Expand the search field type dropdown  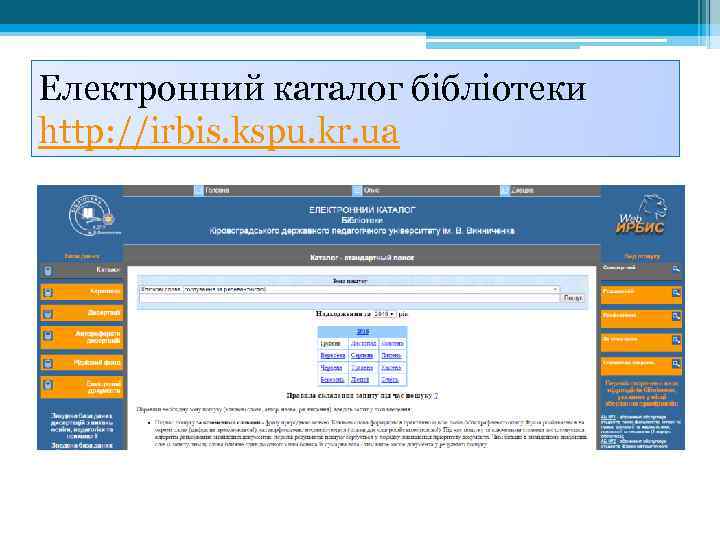click(x=349, y=289)
